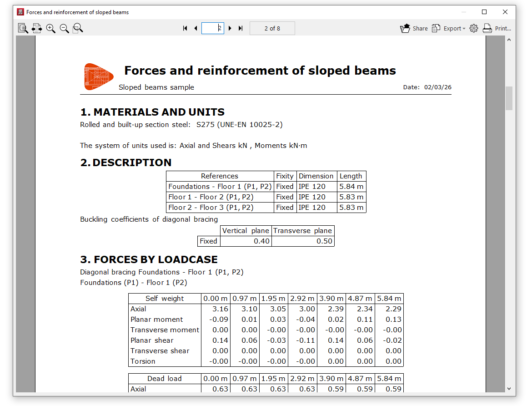Go to the first page

pyautogui.click(x=185, y=28)
